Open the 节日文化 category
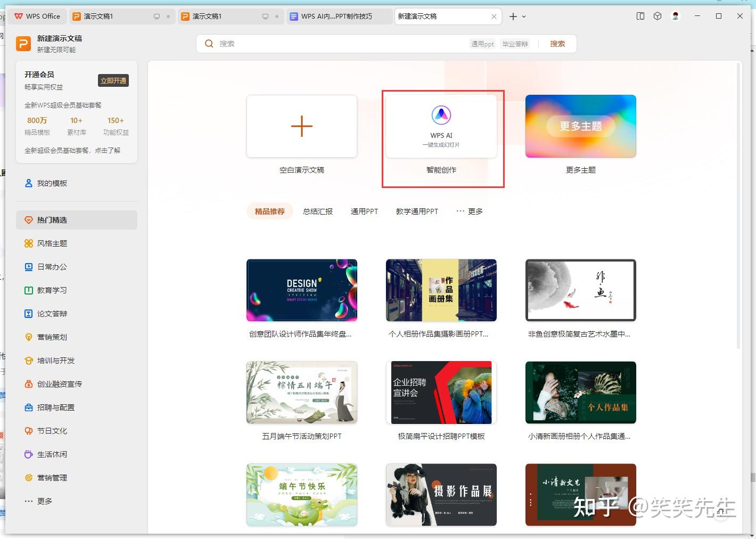The height and width of the screenshot is (539, 756). point(52,431)
